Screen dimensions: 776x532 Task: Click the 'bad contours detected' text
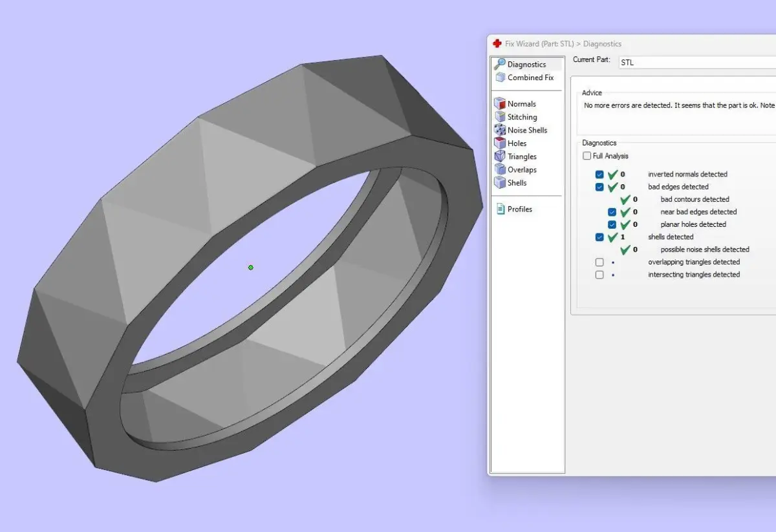[x=695, y=199]
